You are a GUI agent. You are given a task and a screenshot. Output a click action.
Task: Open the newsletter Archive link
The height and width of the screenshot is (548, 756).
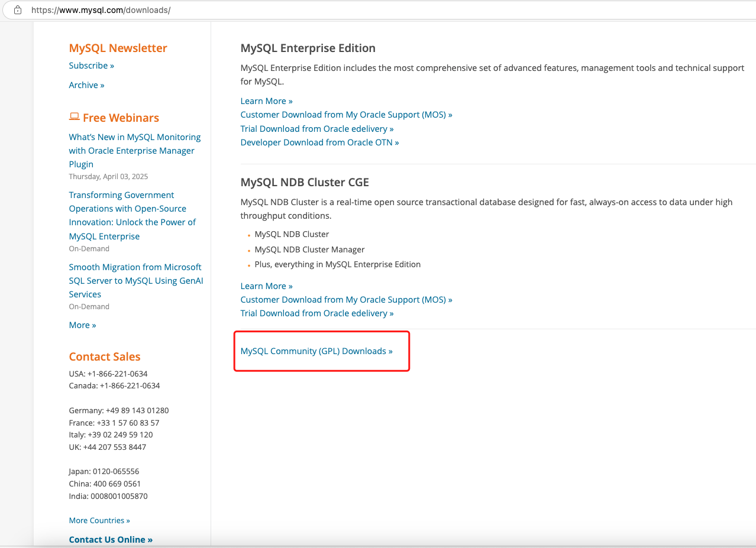coord(86,85)
